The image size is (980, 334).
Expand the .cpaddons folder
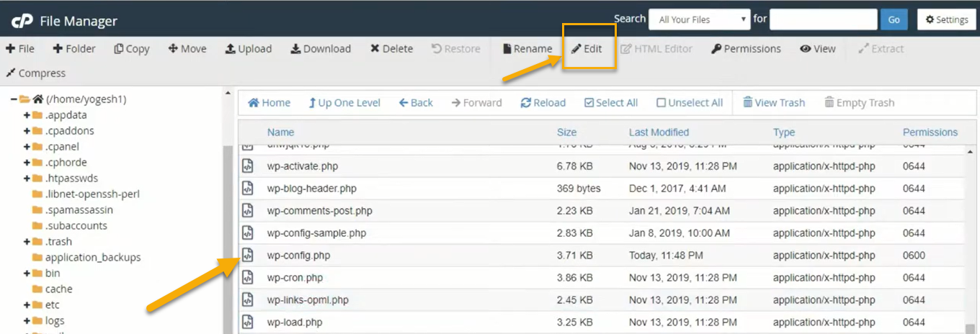point(27,131)
